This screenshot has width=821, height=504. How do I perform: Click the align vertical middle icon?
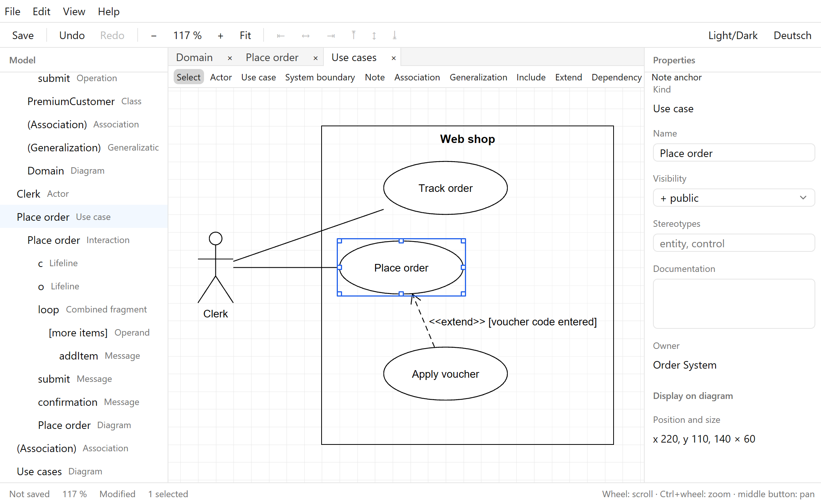point(374,36)
